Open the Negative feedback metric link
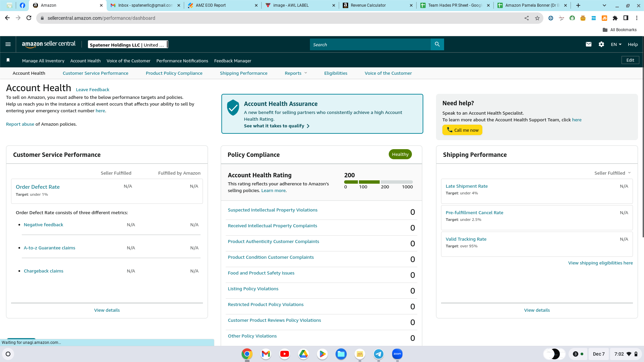Screen dimensions: 644x362 pos(44,225)
